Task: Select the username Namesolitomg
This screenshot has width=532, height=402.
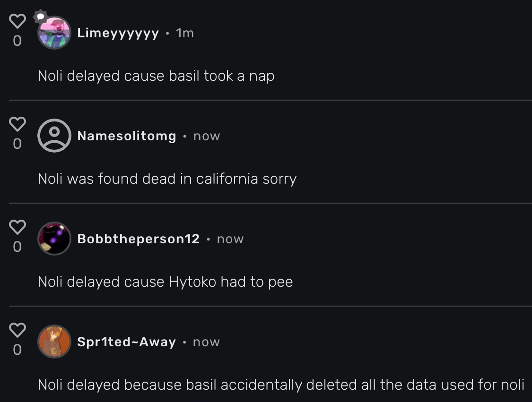Action: (127, 136)
